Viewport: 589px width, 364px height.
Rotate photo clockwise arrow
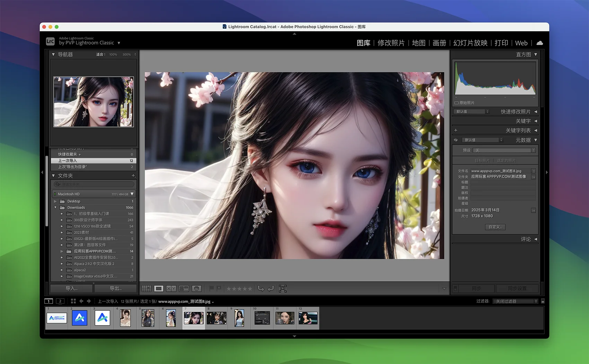pos(271,289)
